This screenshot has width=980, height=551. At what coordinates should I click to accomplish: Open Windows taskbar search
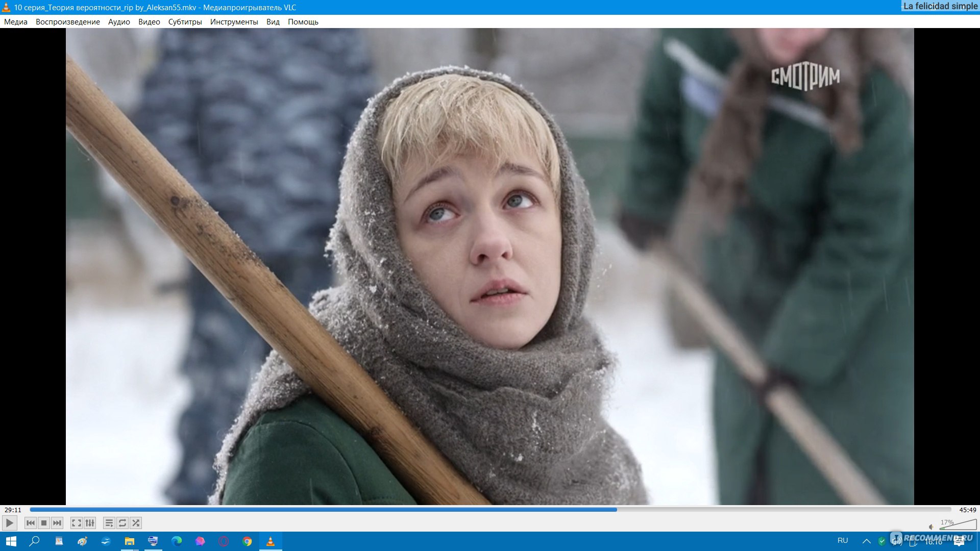pyautogui.click(x=35, y=541)
